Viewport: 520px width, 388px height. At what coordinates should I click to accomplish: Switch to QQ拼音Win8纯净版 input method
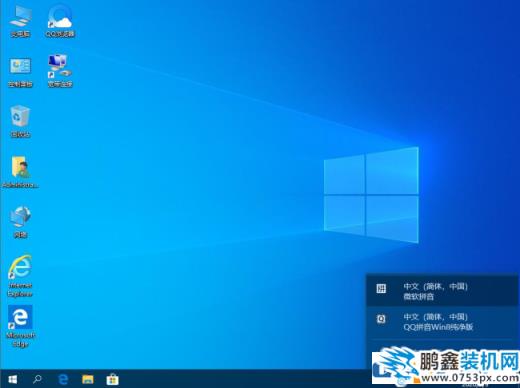(443, 322)
